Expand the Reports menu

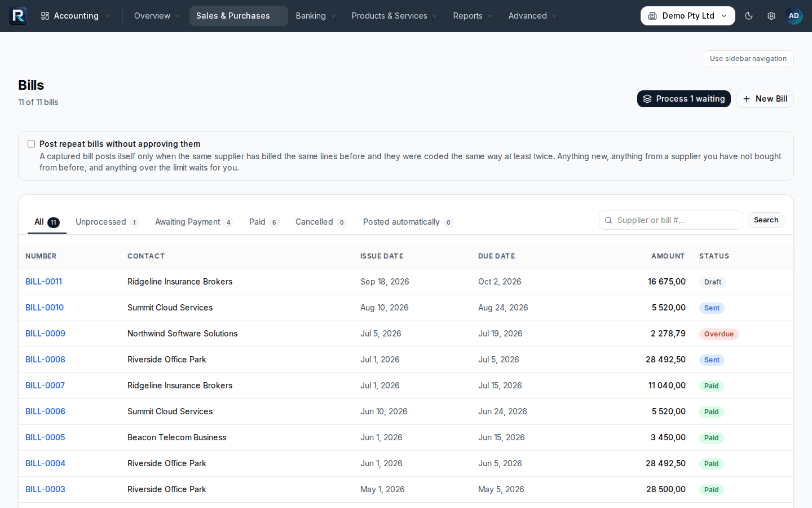coord(473,16)
